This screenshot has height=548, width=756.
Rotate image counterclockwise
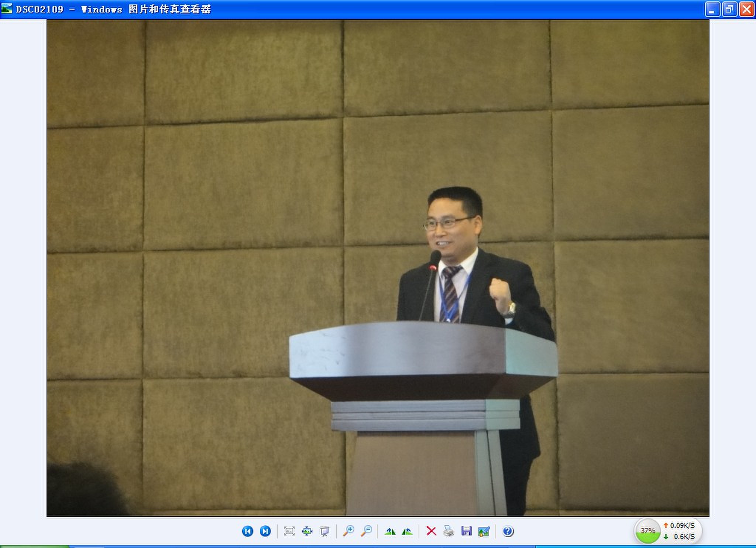[407, 531]
